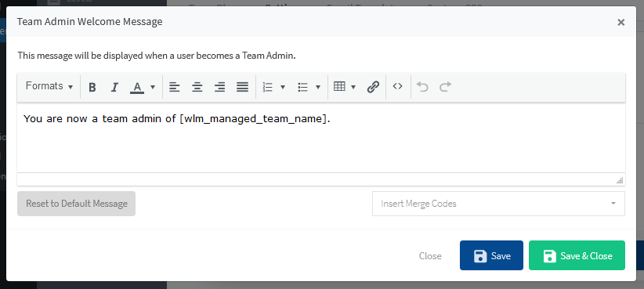
Task: Expand numbered list style options
Action: (x=283, y=87)
